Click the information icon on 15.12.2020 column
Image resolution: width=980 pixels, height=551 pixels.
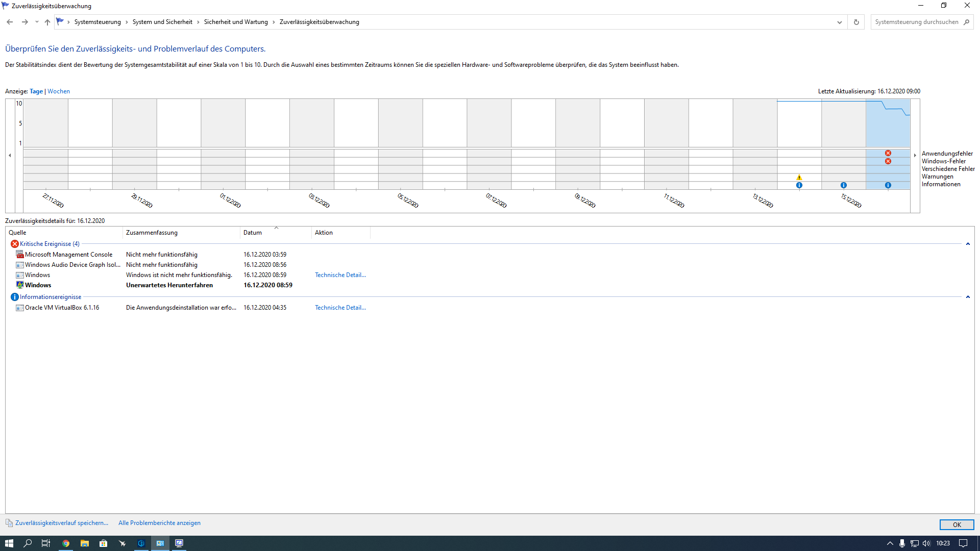tap(844, 185)
